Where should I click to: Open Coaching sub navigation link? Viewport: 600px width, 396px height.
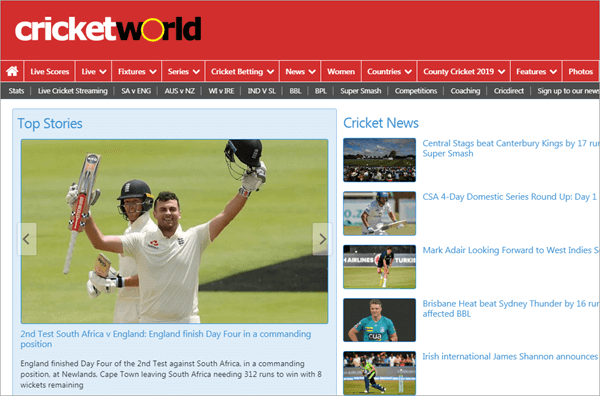[465, 91]
